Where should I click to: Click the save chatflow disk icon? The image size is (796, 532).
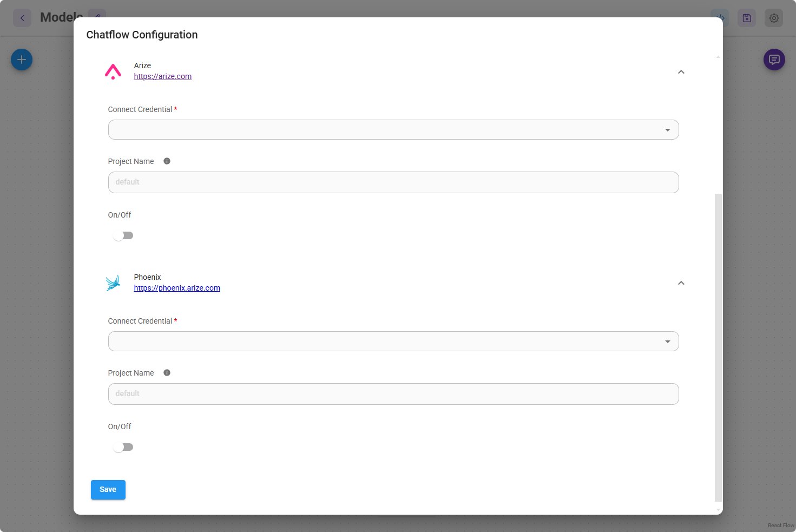[x=747, y=18]
